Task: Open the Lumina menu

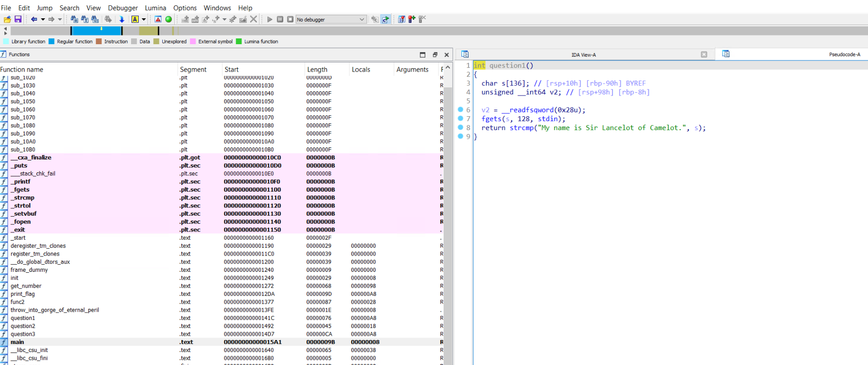Action: (156, 8)
